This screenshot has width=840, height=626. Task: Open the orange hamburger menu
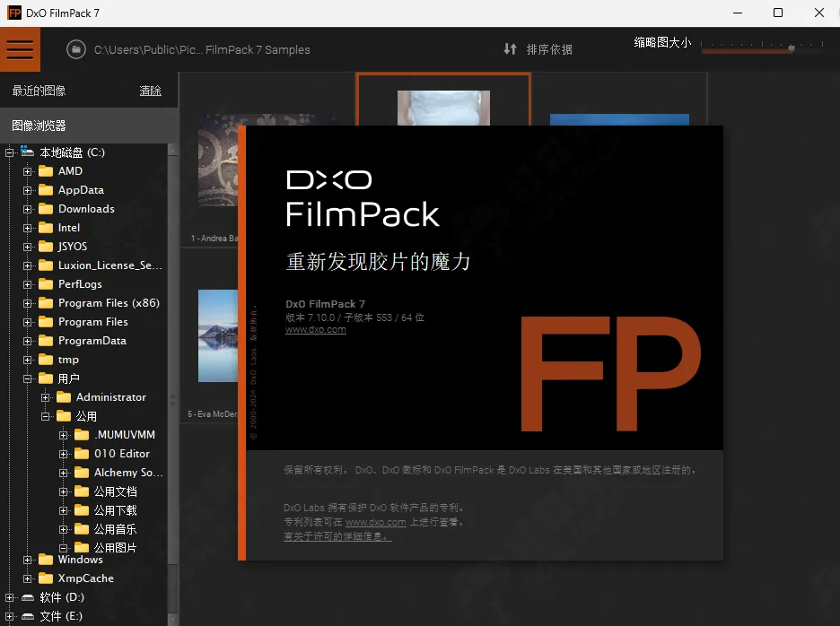(x=20, y=49)
